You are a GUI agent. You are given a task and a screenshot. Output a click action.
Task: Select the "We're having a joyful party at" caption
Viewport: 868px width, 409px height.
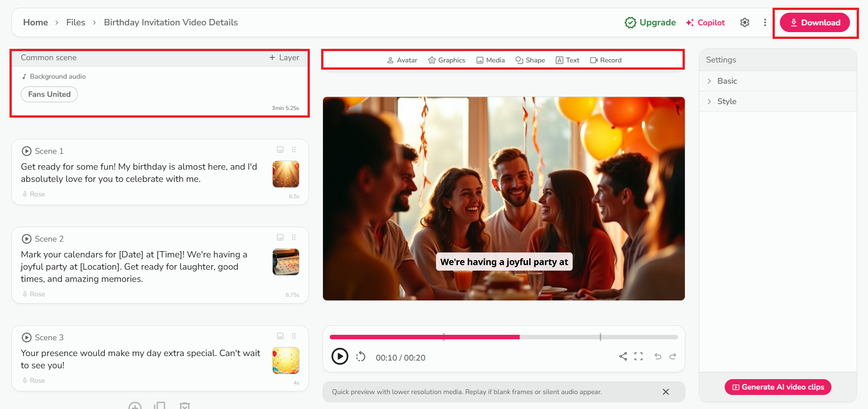coord(504,262)
